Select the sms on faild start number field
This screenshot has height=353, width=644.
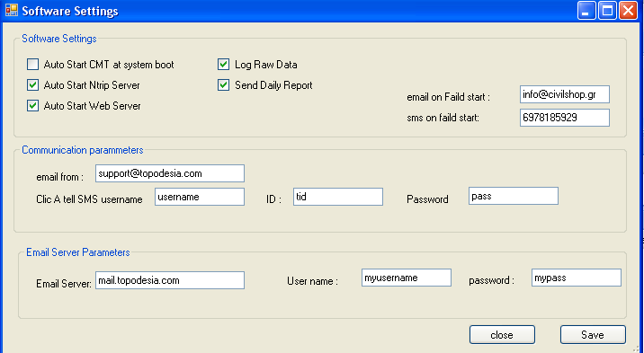click(564, 118)
